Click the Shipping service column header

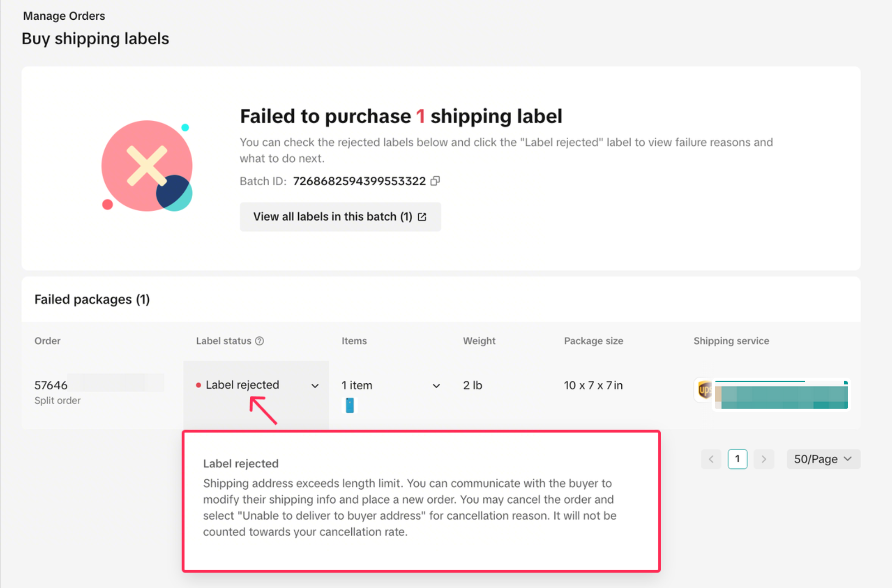[731, 341]
